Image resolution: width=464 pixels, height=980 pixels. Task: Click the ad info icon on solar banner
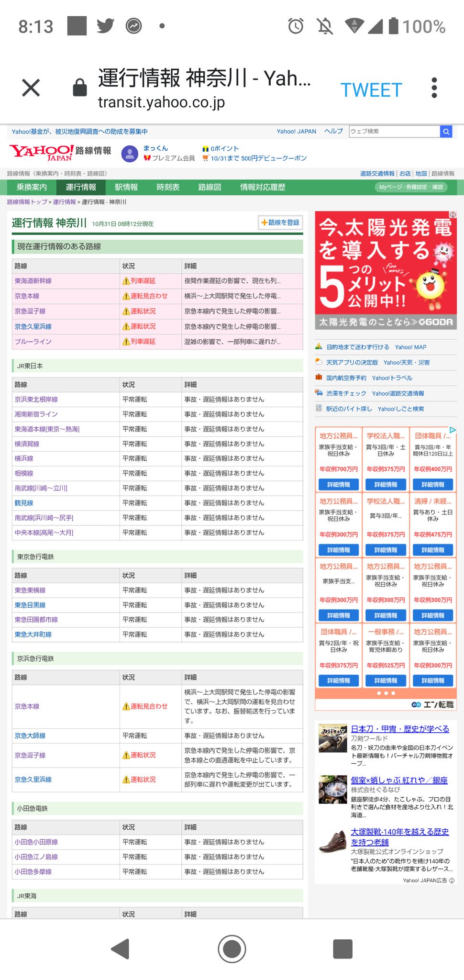point(453,215)
